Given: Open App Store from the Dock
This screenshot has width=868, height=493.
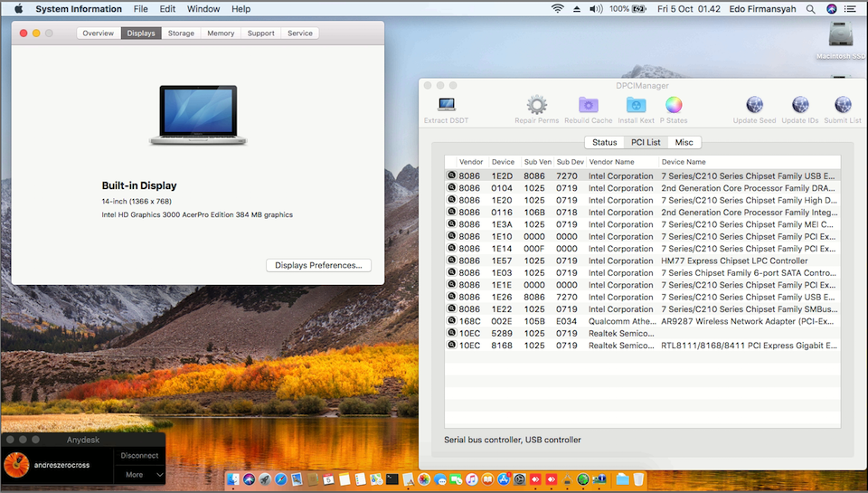Looking at the screenshot, I should tap(504, 479).
